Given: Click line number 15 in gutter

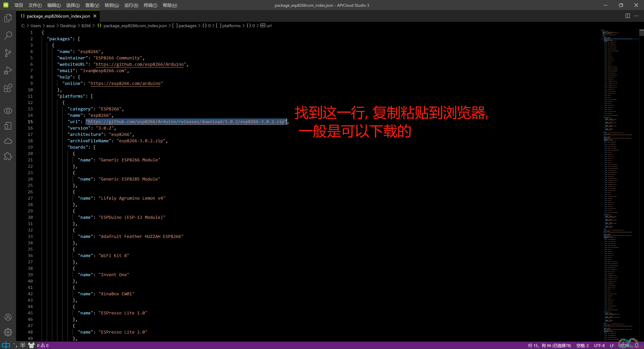Looking at the screenshot, I should click(x=30, y=122).
